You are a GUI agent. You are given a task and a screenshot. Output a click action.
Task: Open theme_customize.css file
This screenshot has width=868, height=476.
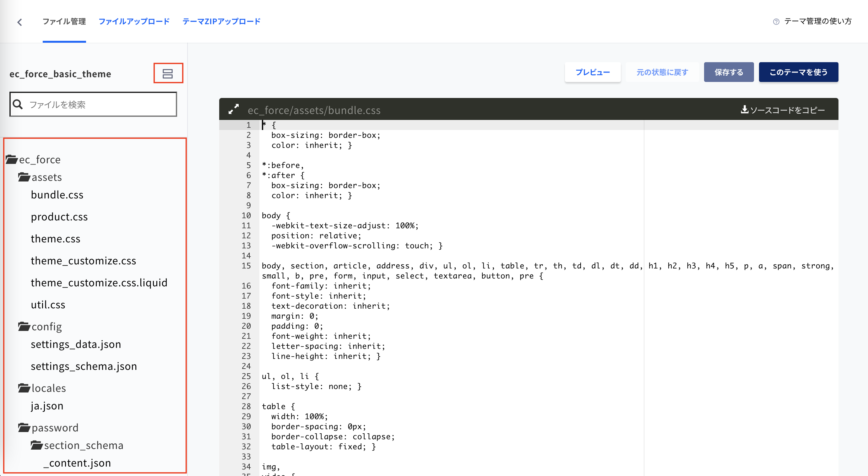click(x=83, y=261)
